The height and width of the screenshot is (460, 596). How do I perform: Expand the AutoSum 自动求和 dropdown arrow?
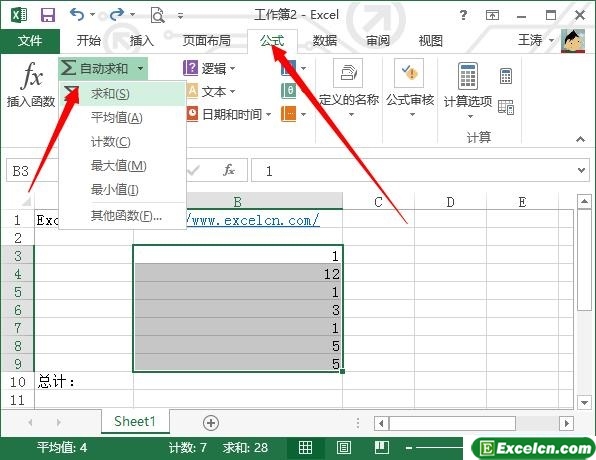click(x=141, y=69)
